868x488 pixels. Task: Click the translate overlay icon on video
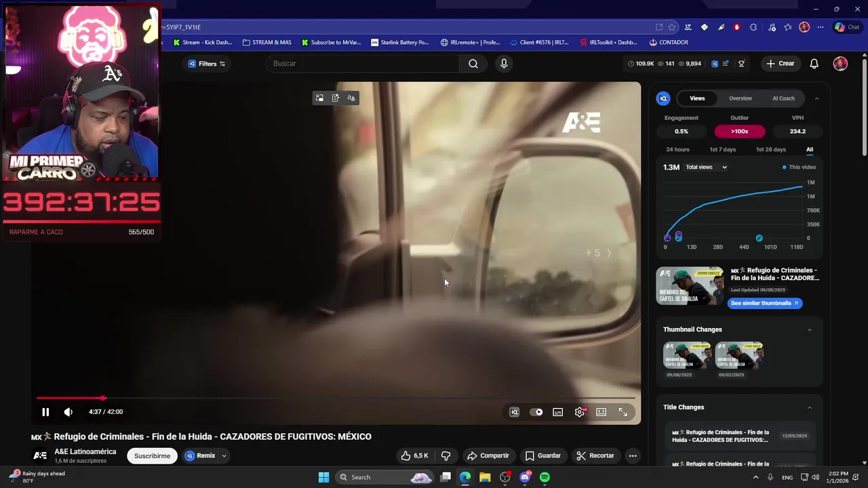[351, 98]
